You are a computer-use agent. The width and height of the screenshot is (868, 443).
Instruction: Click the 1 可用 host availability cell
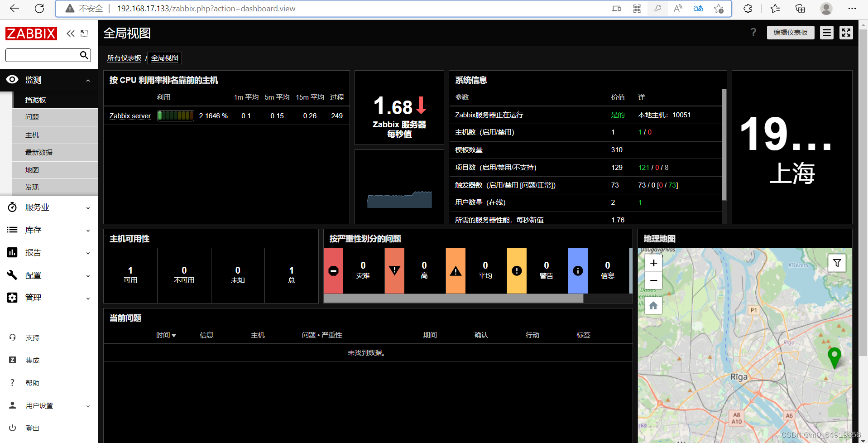pos(130,275)
